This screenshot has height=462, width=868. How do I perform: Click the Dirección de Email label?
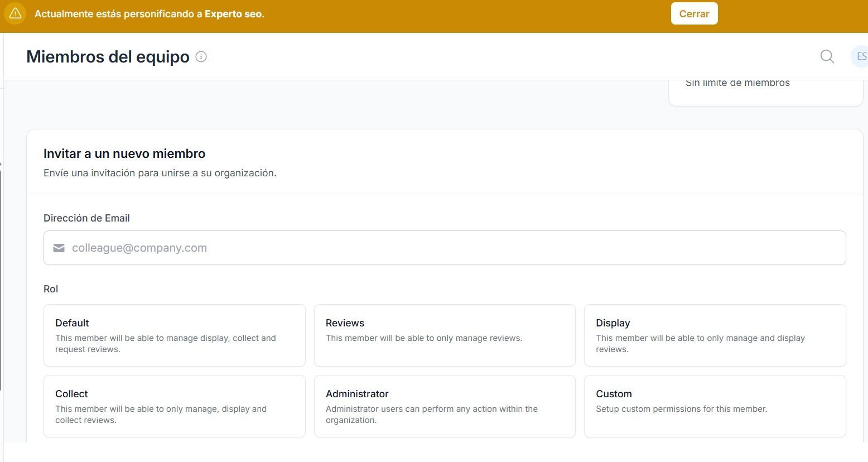pos(86,218)
